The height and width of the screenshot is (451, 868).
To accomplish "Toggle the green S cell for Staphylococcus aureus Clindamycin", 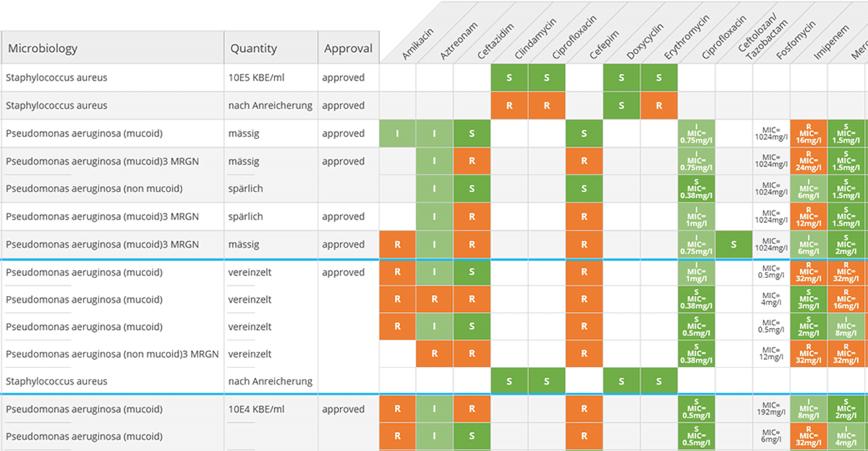I will (547, 77).
